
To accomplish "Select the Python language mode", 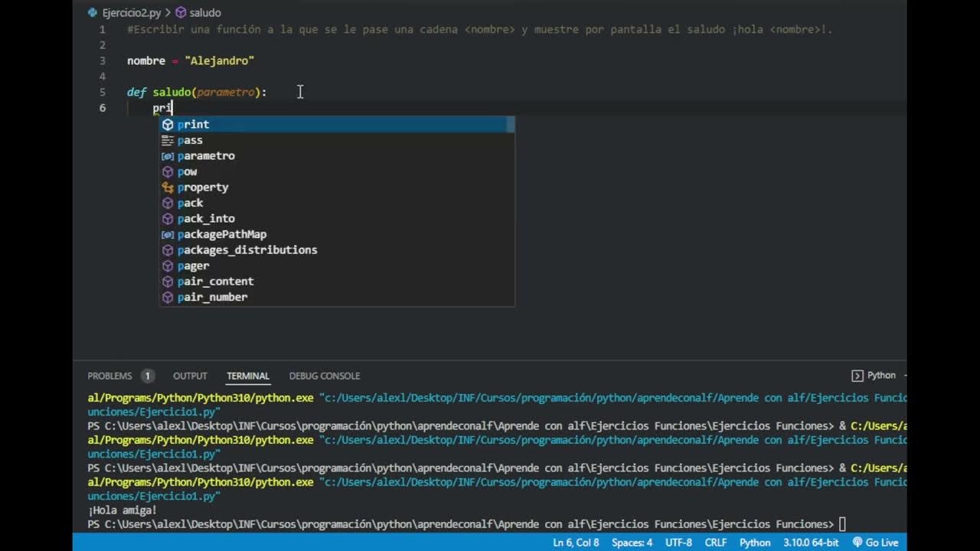I will click(755, 543).
